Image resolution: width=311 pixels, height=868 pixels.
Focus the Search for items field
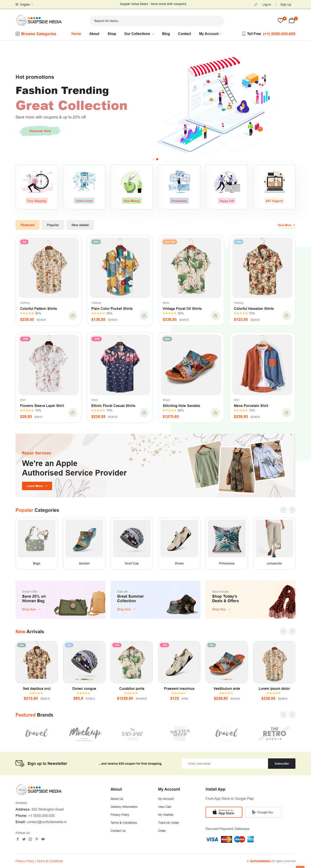coord(156,21)
